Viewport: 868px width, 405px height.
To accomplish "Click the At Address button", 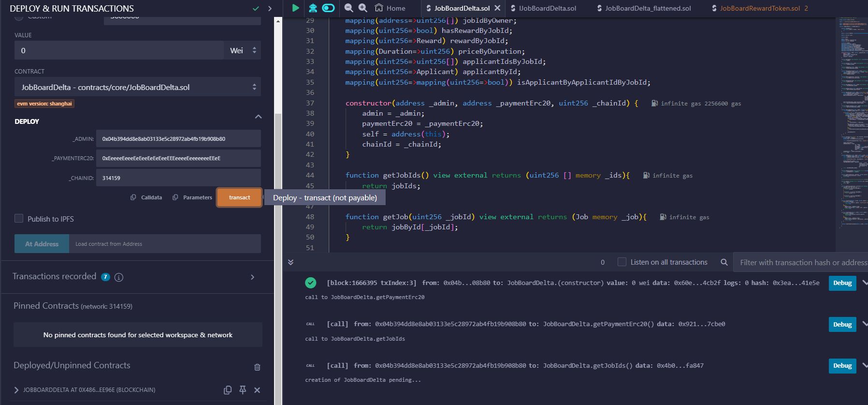I will click(x=42, y=244).
